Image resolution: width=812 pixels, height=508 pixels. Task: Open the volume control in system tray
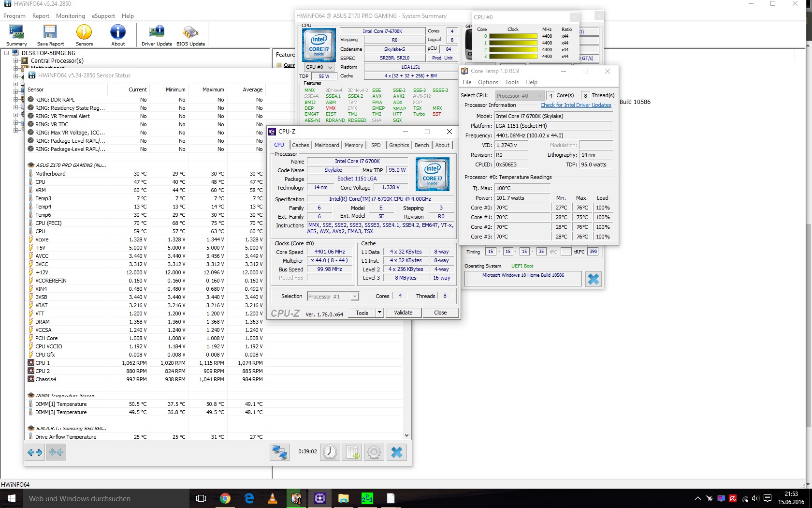[x=755, y=498]
